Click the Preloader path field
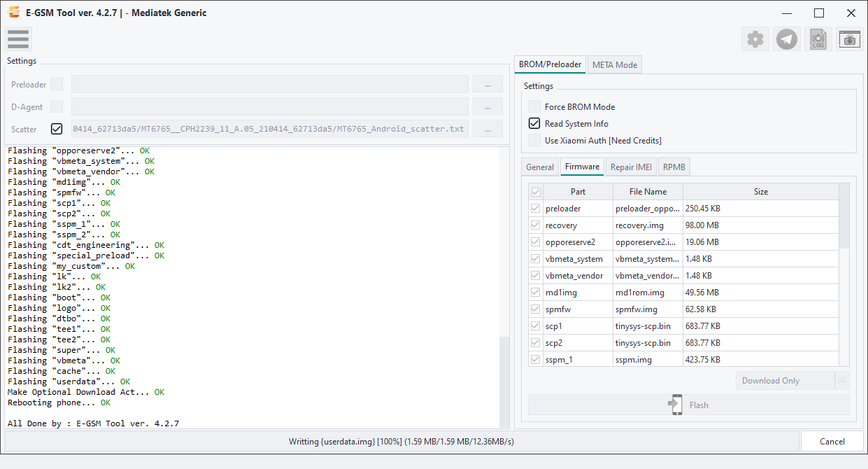Viewport: 868px width, 469px height. point(270,84)
